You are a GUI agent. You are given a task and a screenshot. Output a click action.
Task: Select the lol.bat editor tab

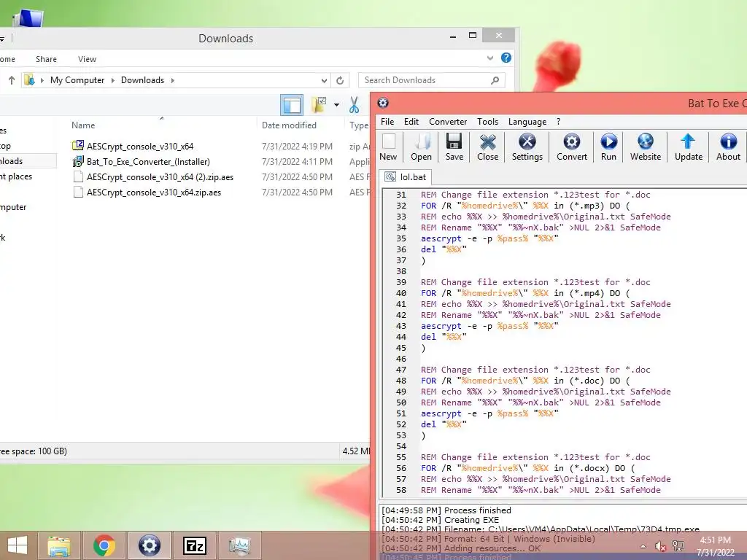pyautogui.click(x=406, y=177)
